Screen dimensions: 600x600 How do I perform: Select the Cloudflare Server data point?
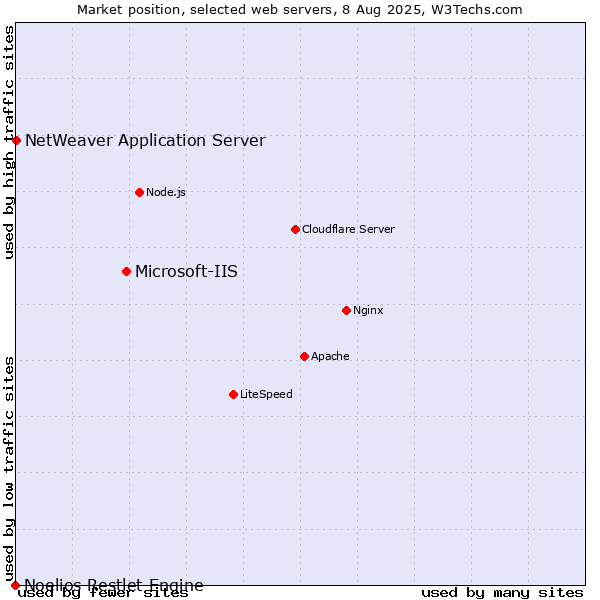click(x=295, y=230)
